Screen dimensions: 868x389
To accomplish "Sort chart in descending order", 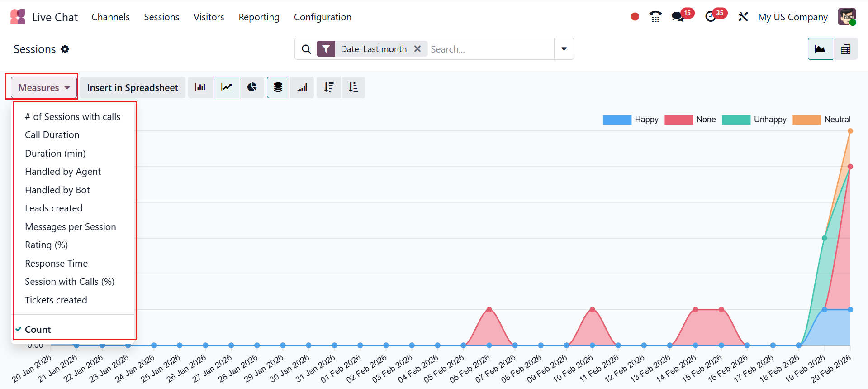I will tap(329, 87).
